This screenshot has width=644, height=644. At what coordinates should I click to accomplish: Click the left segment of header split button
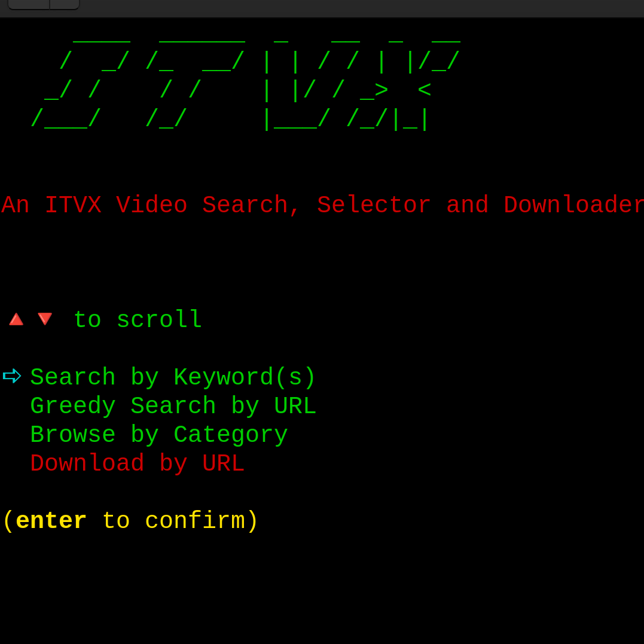[29, 4]
